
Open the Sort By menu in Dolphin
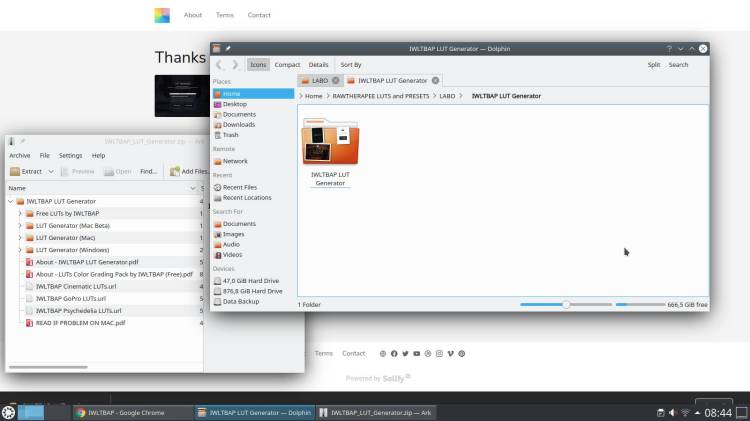tap(351, 65)
